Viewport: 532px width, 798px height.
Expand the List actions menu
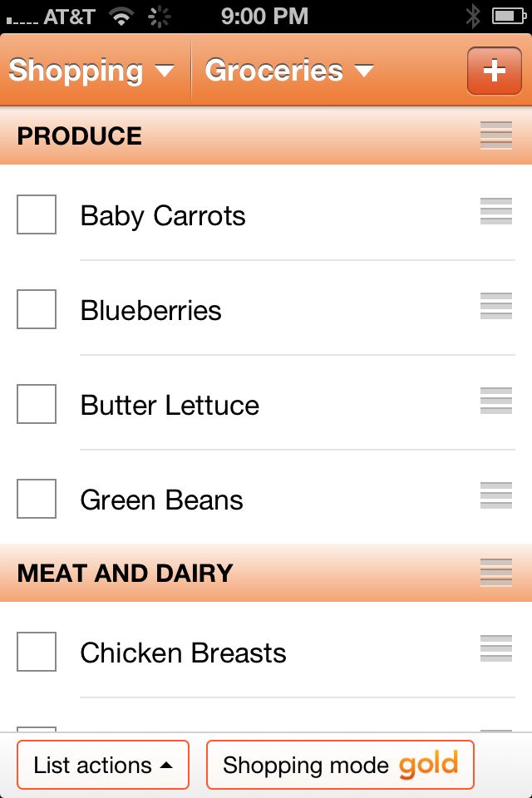point(103,765)
